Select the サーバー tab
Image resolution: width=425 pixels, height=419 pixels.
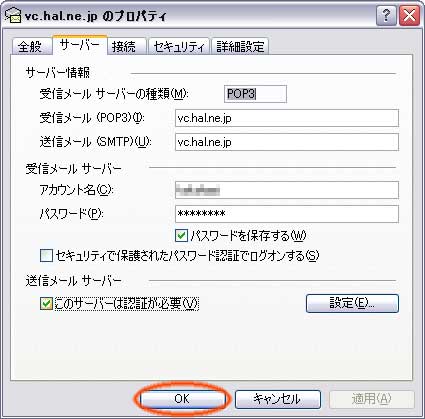(80, 45)
